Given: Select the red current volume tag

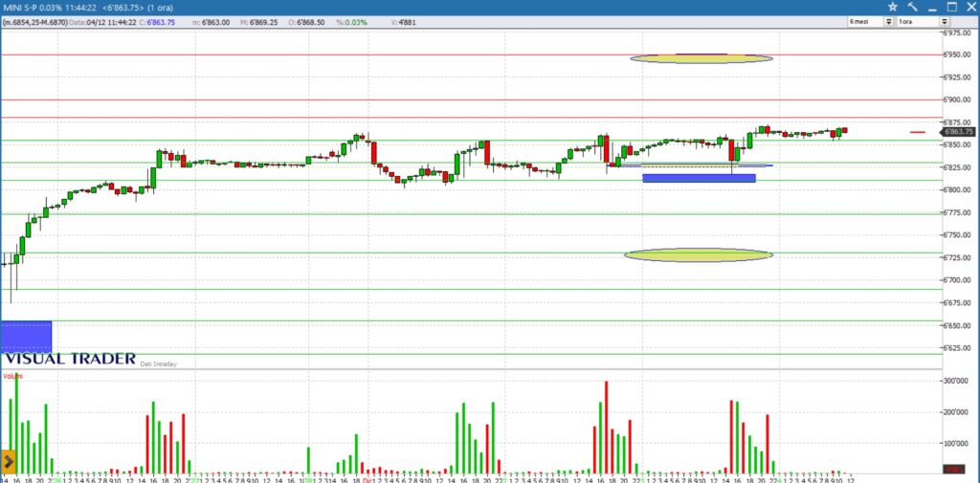Looking at the screenshot, I should point(954,469).
